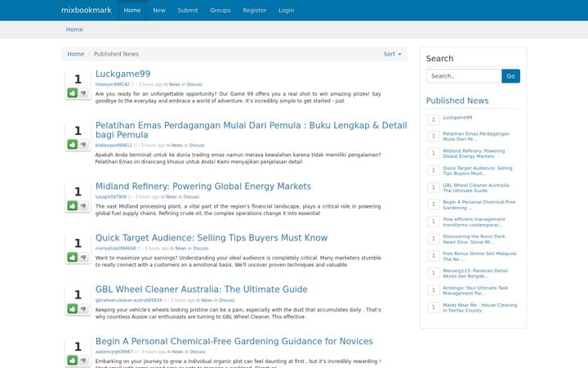This screenshot has height=368, width=588.
Task: Open the Luckgame99 article title
Action: 122,74
